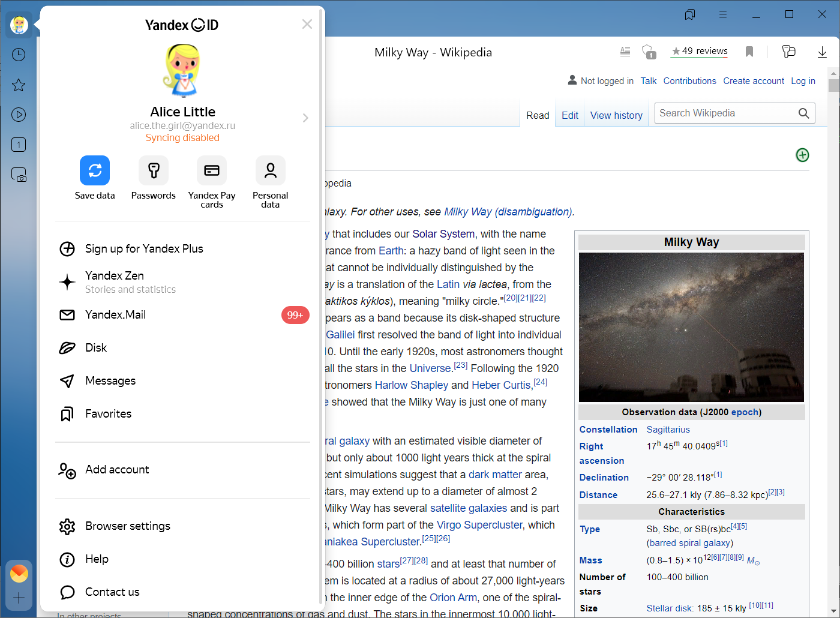Open the collections icon in title bar
Screen dimensions: 840x618
(690, 14)
